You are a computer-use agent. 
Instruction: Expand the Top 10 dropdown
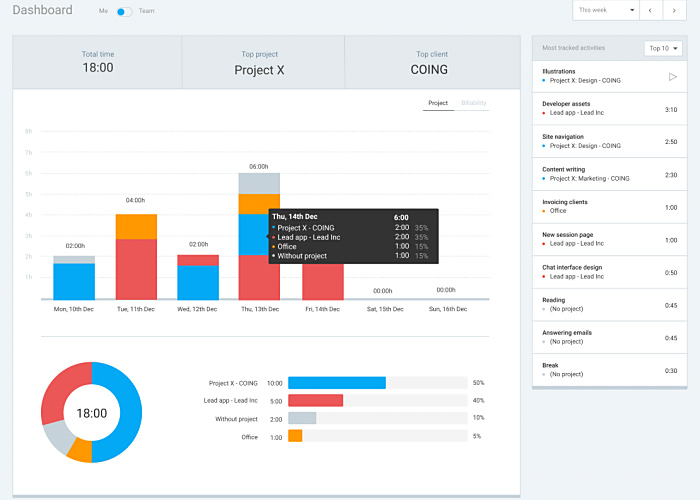[x=663, y=48]
